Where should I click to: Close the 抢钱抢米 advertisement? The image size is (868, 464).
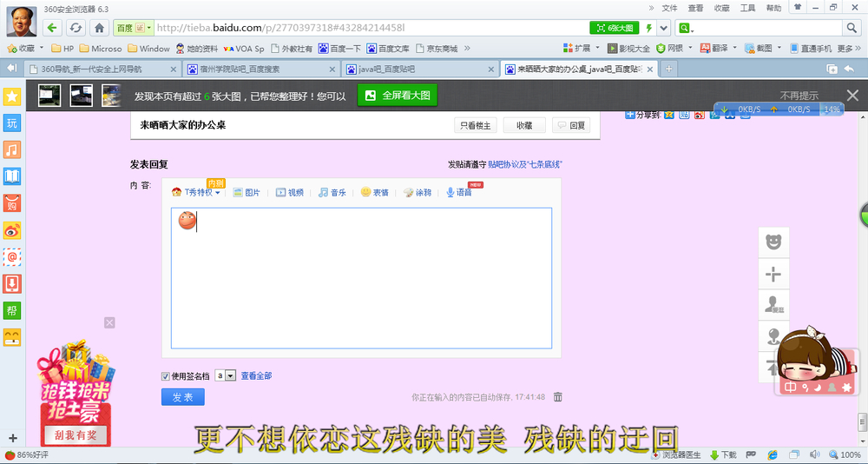coord(109,322)
